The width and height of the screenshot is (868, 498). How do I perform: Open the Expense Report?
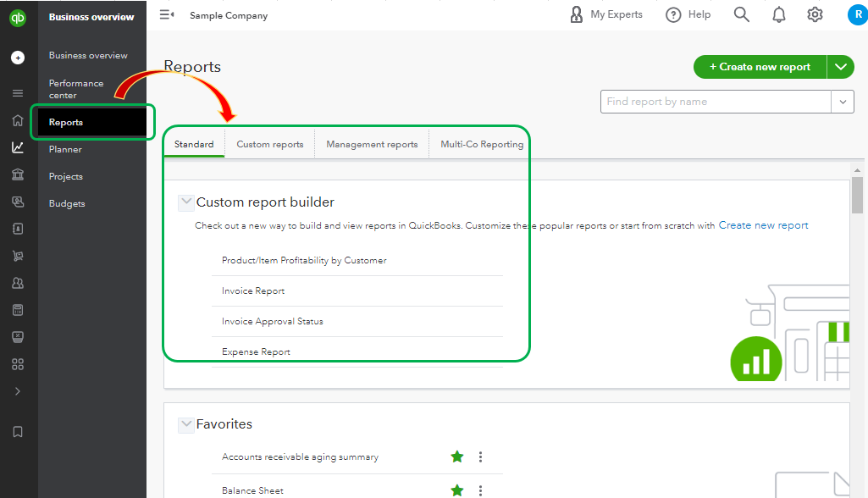pyautogui.click(x=256, y=351)
